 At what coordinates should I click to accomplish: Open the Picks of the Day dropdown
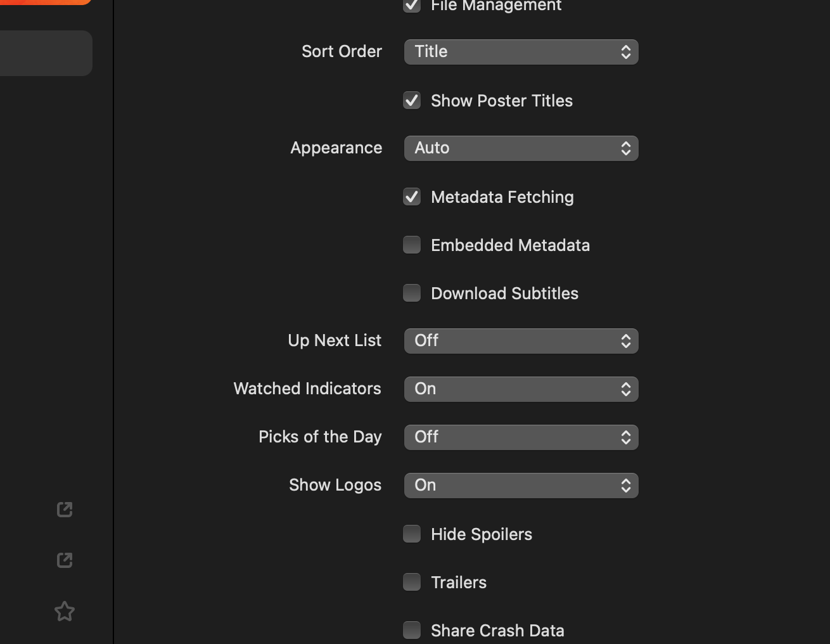coord(521,437)
